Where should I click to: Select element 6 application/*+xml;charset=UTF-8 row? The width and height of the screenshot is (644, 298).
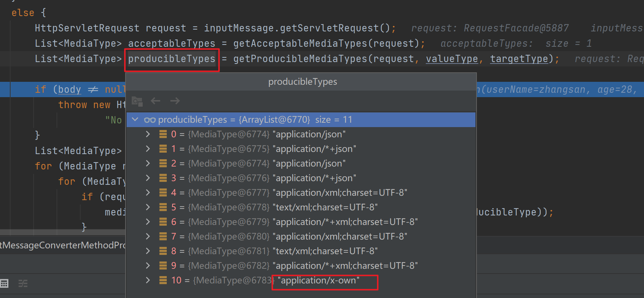point(292,222)
